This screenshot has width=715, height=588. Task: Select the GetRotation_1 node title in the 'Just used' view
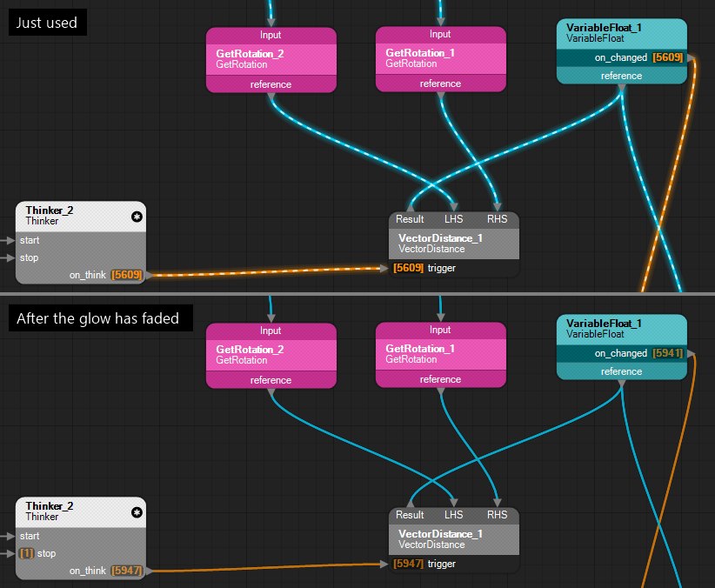420,52
